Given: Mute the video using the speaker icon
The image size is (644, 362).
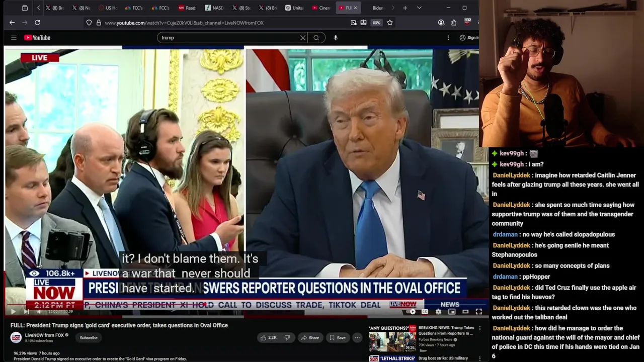Looking at the screenshot, I should point(39,312).
